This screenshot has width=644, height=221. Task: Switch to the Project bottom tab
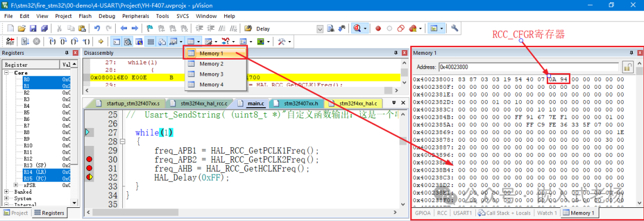16,213
